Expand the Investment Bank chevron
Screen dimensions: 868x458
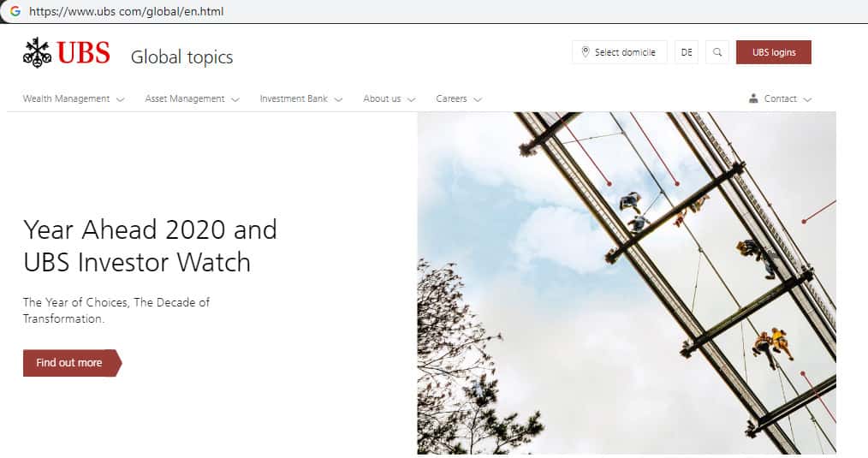pyautogui.click(x=339, y=99)
